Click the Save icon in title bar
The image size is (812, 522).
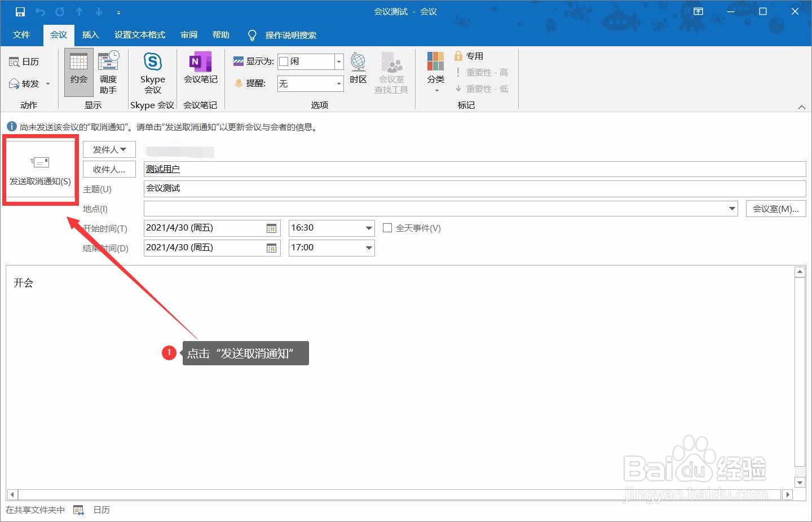click(20, 11)
